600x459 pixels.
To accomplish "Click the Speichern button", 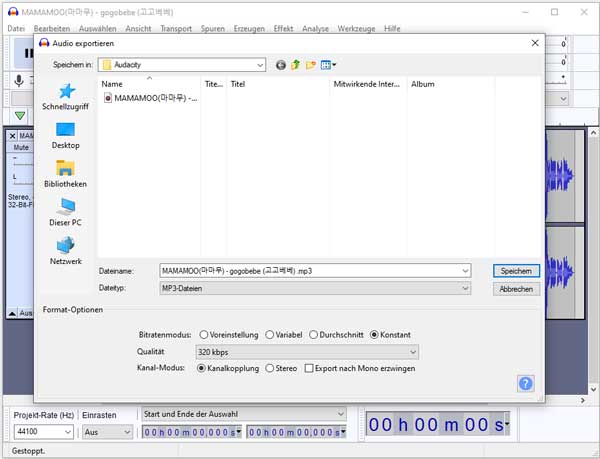I will click(x=516, y=271).
